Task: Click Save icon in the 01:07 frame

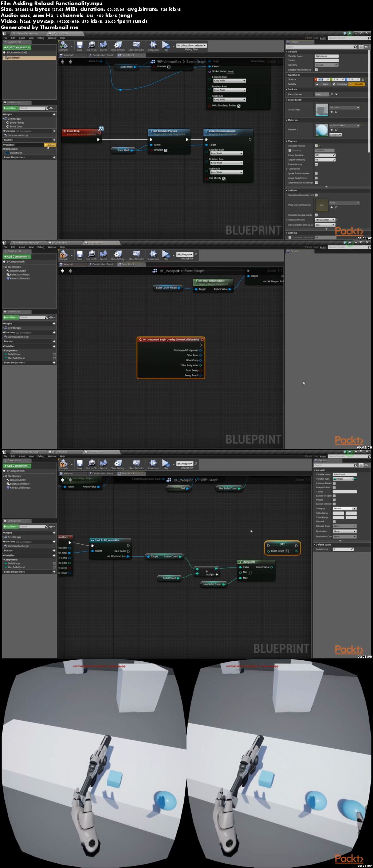Action: tap(79, 45)
